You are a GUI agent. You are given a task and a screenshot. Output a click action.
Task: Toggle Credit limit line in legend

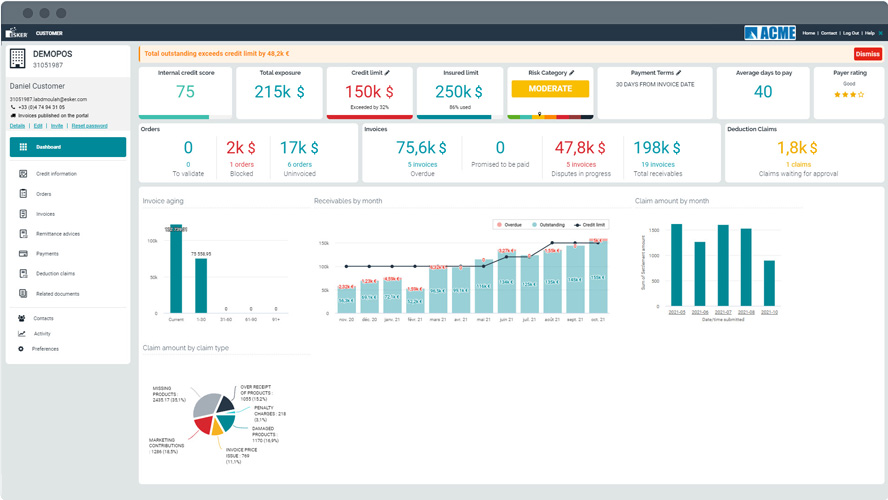tap(590, 225)
